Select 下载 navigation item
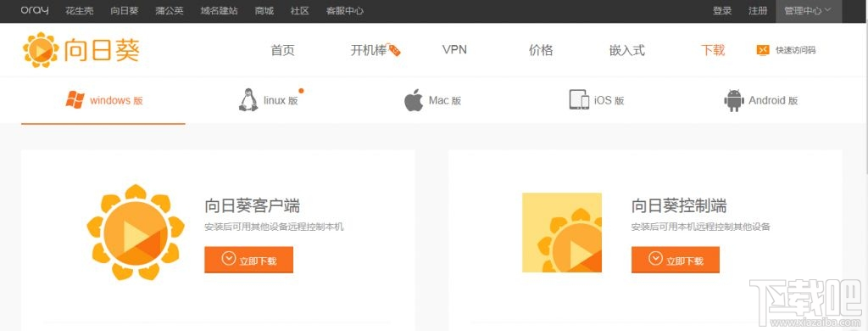 (713, 50)
